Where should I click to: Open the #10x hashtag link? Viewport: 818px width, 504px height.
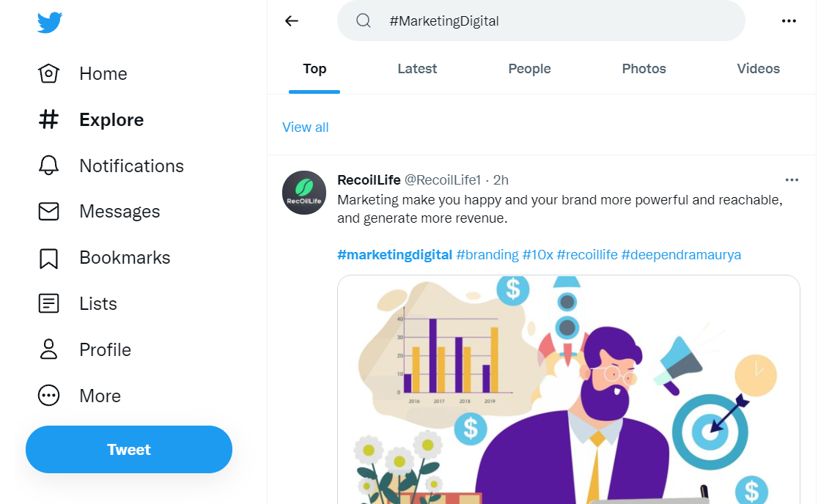click(x=537, y=255)
